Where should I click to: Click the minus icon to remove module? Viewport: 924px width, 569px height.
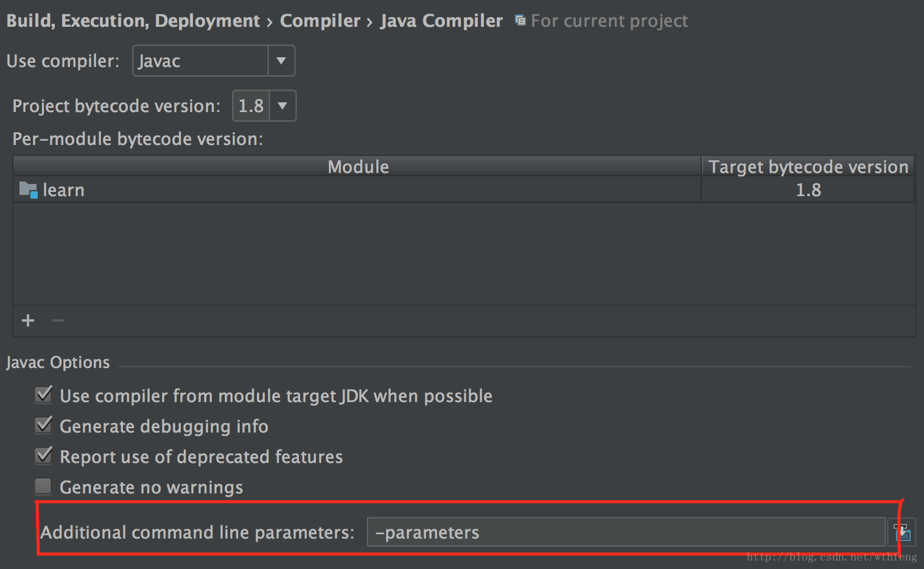(58, 320)
